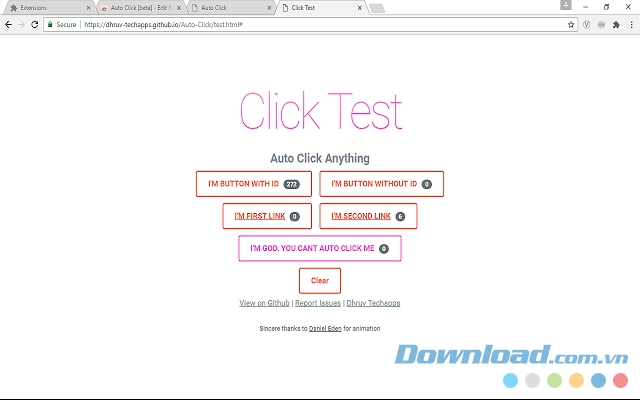Minimize the browser window
The height and width of the screenshot is (400, 640).
tap(585, 7)
